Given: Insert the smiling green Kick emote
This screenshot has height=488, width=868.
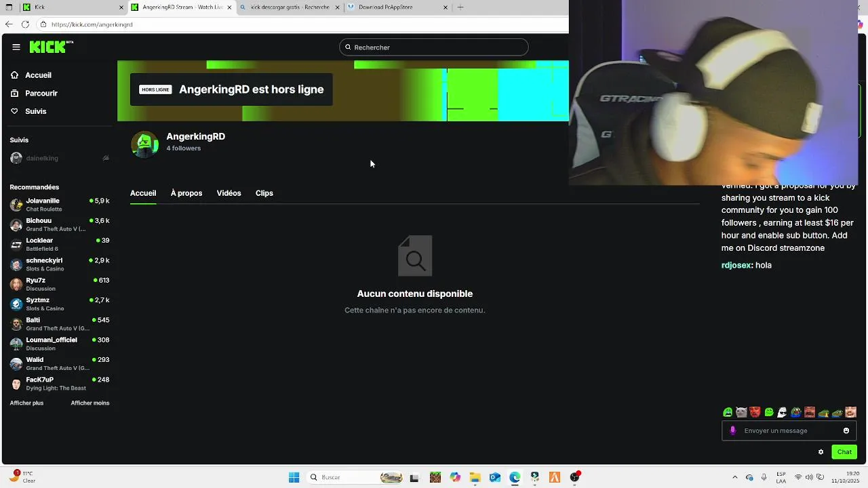Looking at the screenshot, I should click(x=769, y=412).
